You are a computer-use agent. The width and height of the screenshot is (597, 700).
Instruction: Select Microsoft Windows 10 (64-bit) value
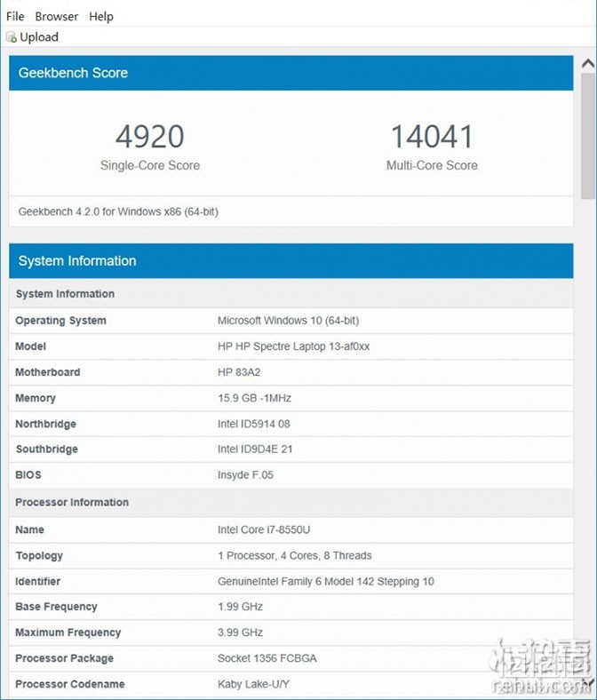point(289,321)
